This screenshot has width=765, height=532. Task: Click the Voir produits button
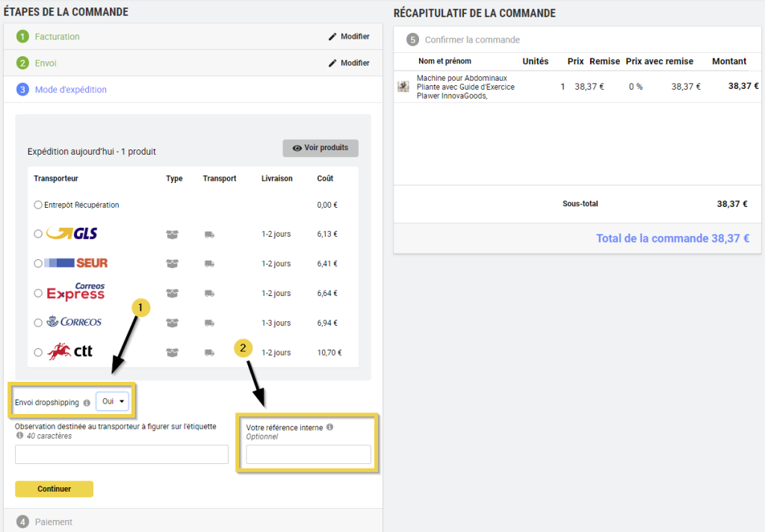320,148
